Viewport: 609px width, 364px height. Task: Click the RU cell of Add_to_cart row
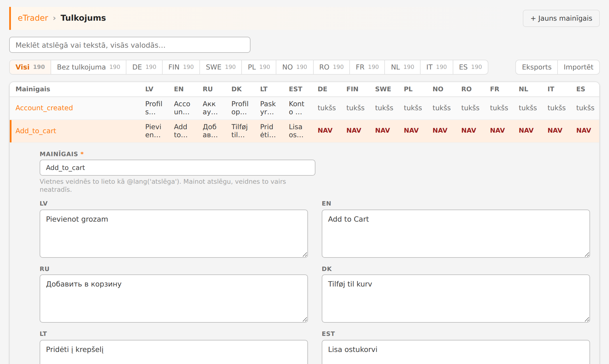(210, 131)
